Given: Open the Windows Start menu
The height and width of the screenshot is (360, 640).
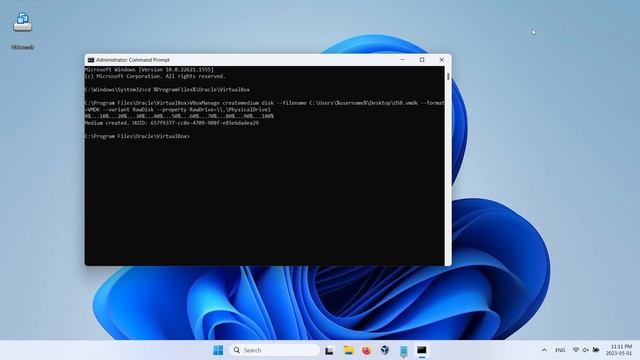Looking at the screenshot, I should 218,350.
